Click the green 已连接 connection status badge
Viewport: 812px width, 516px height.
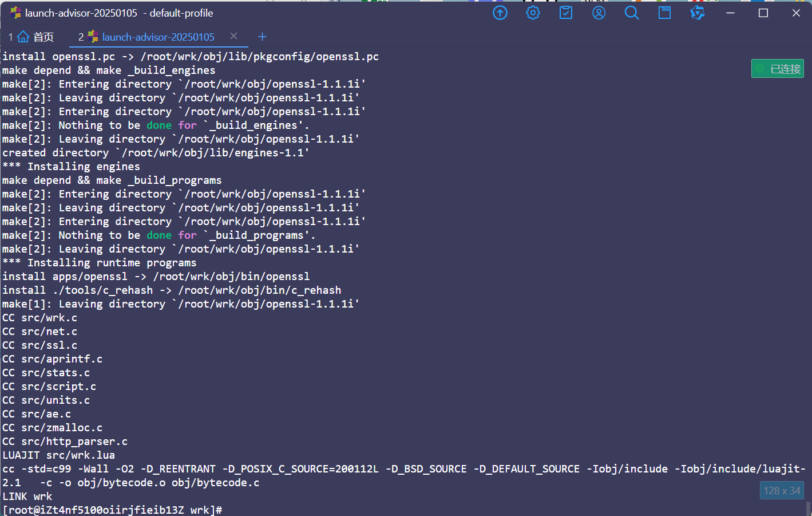pos(778,69)
